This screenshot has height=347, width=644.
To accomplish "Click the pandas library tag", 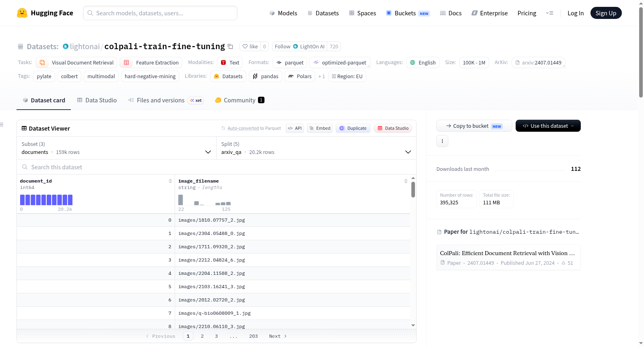I will pos(266,76).
